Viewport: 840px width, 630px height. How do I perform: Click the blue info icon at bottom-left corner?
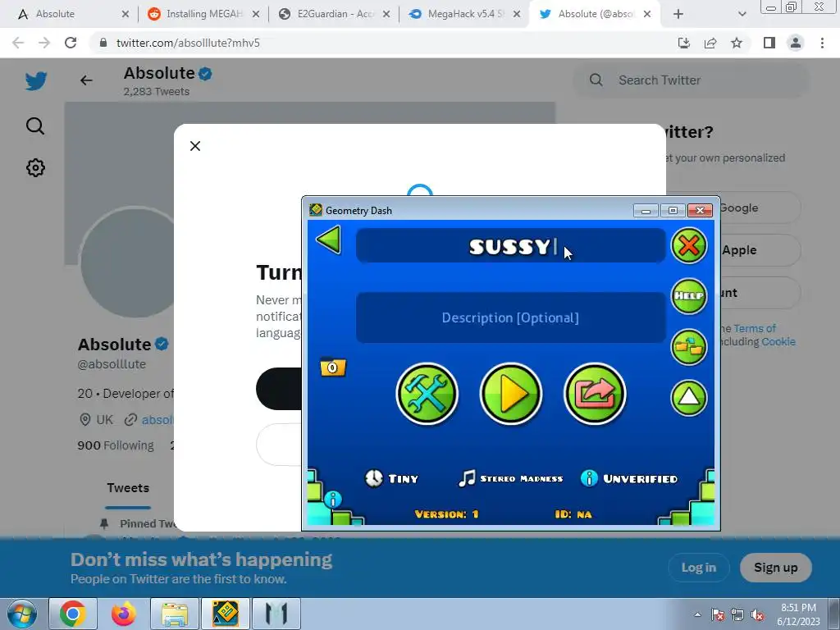click(333, 500)
